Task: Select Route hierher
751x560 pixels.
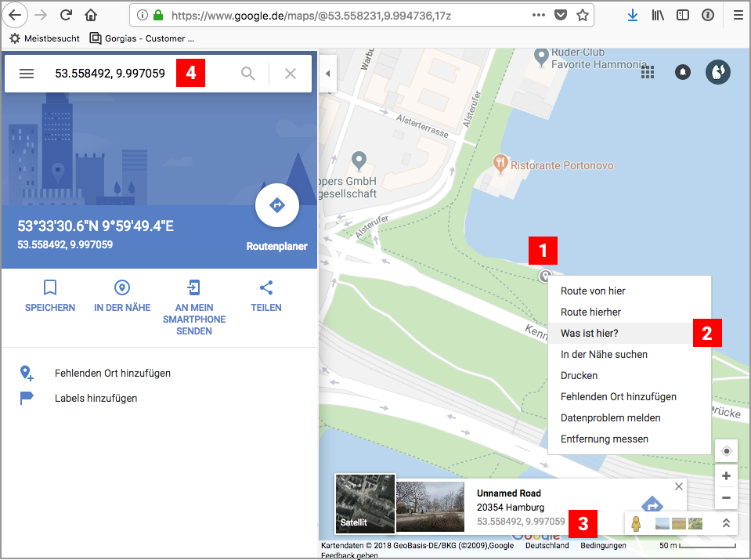Action: coord(629,312)
